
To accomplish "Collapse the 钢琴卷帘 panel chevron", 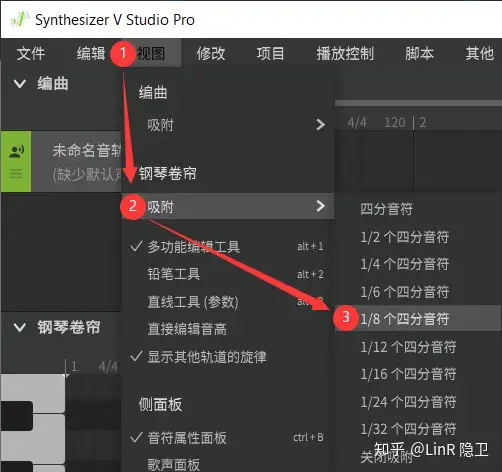I will (20, 327).
